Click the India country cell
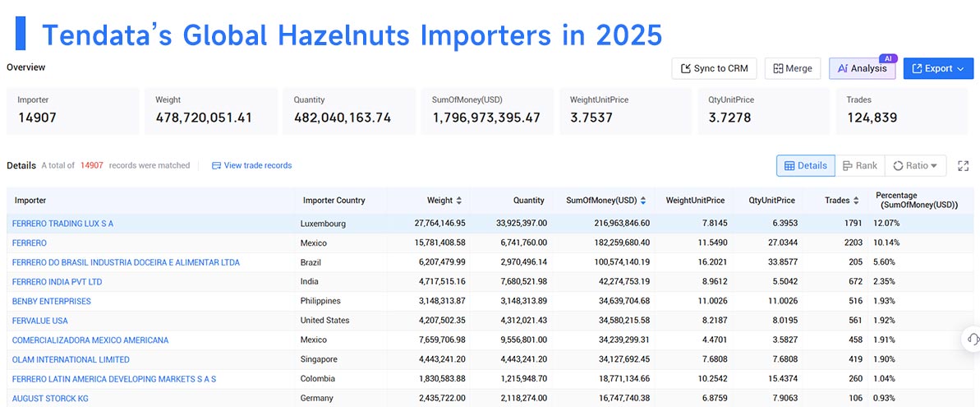 coord(310,282)
